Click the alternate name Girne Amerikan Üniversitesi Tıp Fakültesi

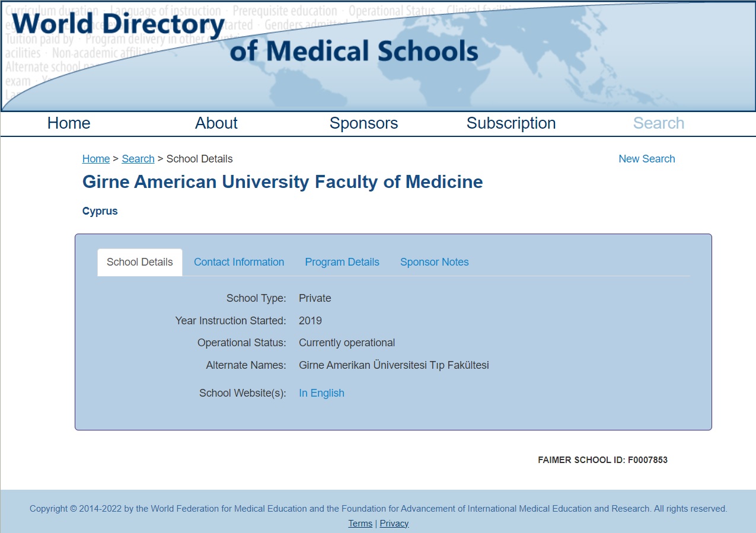point(394,365)
